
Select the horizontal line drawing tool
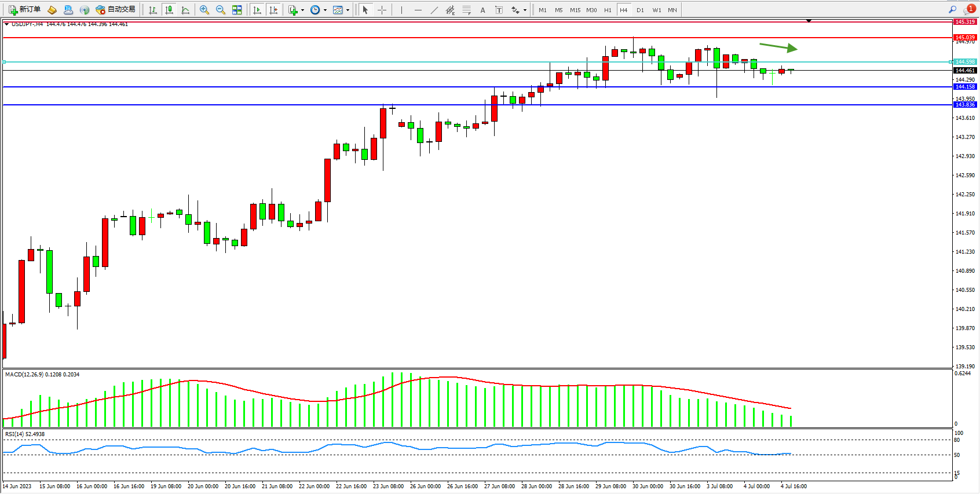point(418,10)
